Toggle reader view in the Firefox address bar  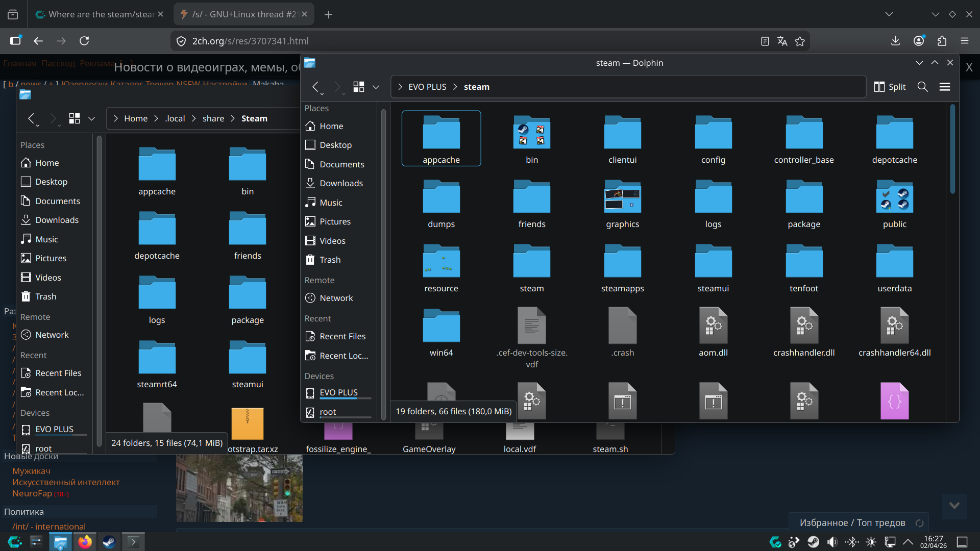point(765,41)
